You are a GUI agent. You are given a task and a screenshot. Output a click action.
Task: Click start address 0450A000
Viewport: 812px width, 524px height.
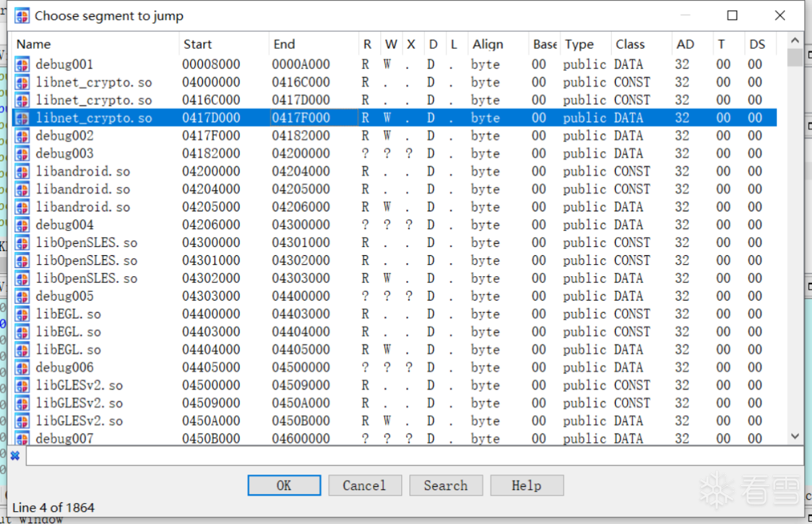pyautogui.click(x=210, y=421)
